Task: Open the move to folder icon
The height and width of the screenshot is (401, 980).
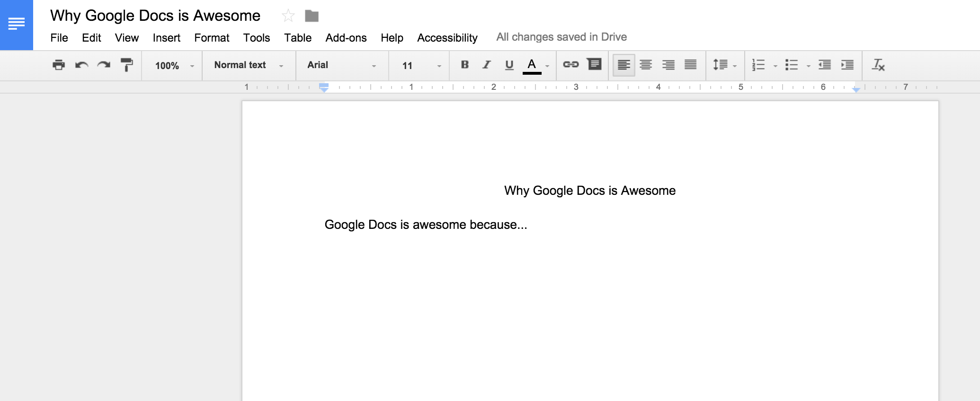Action: tap(312, 16)
